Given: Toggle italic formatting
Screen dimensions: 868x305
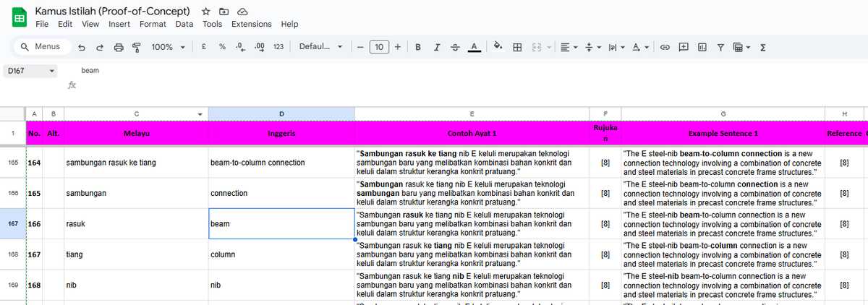Looking at the screenshot, I should (437, 47).
